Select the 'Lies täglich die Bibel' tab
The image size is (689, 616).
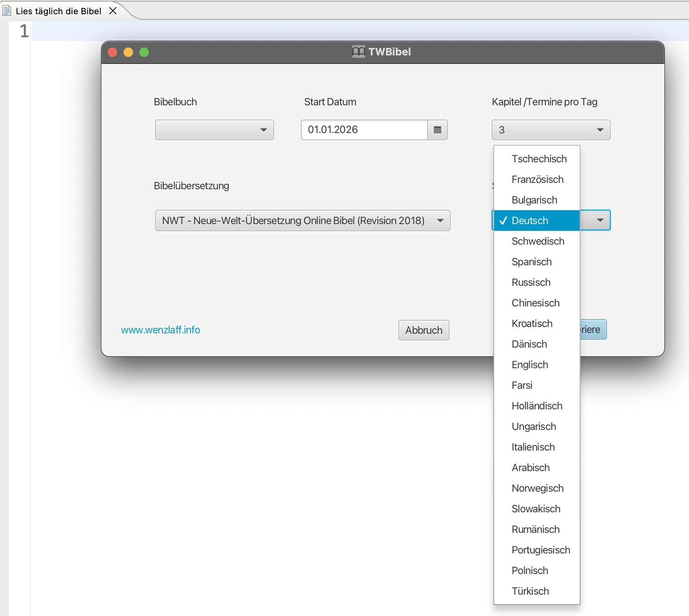[x=59, y=11]
